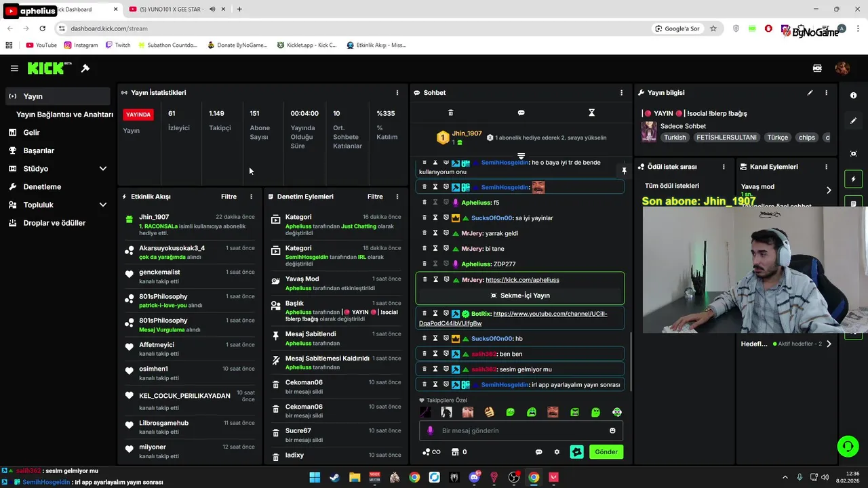Expand the Stüdyo sidebar section
This screenshot has height=488, width=868.
click(x=103, y=169)
